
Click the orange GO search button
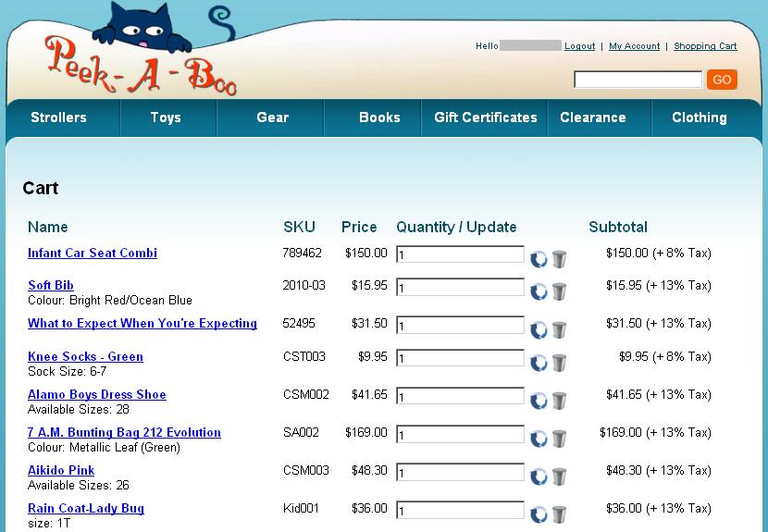[722, 80]
